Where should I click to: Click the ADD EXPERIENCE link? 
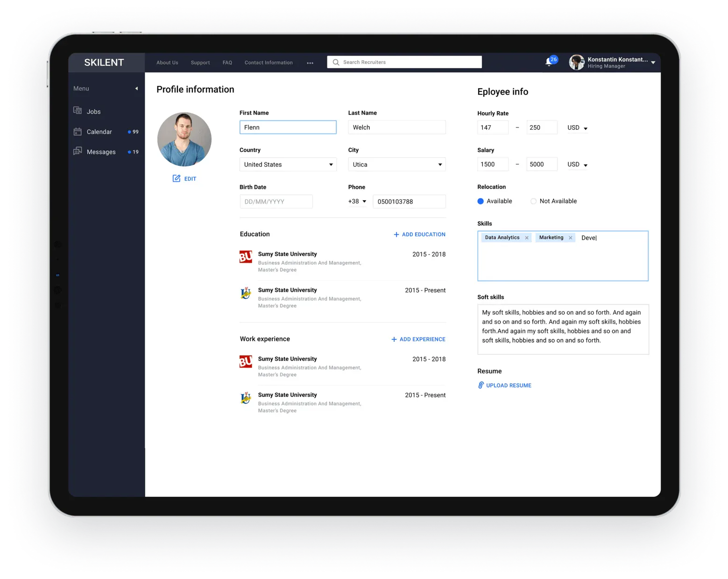pos(423,339)
